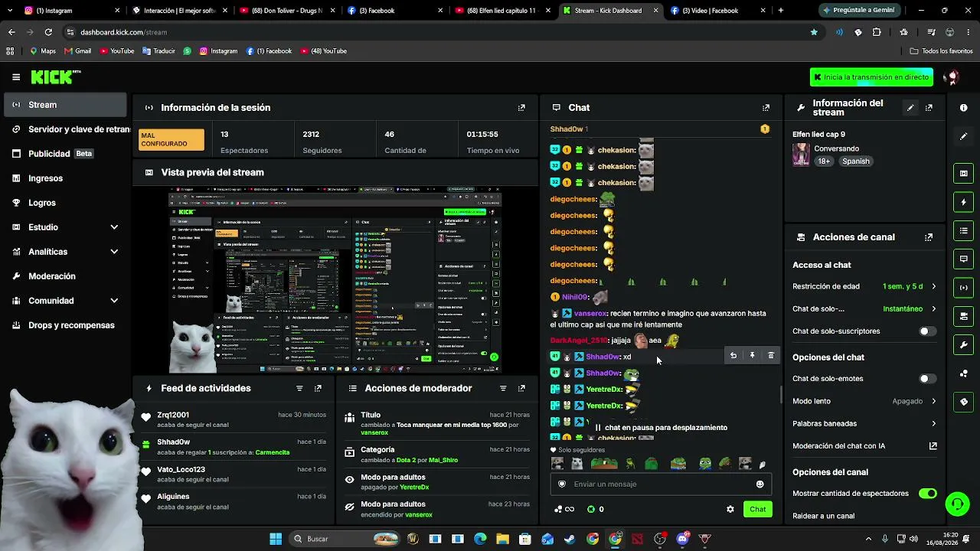
Task: Pop out the Información de la sesión panel
Action: coord(521,108)
